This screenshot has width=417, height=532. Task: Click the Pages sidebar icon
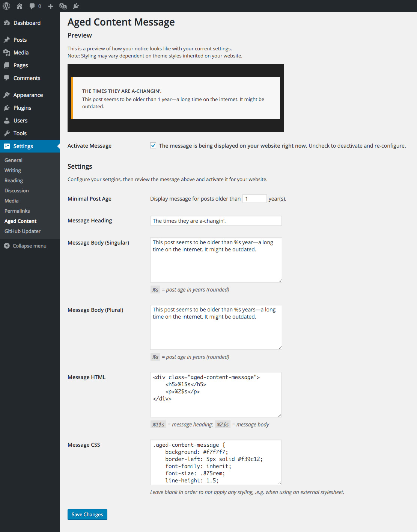(x=7, y=65)
